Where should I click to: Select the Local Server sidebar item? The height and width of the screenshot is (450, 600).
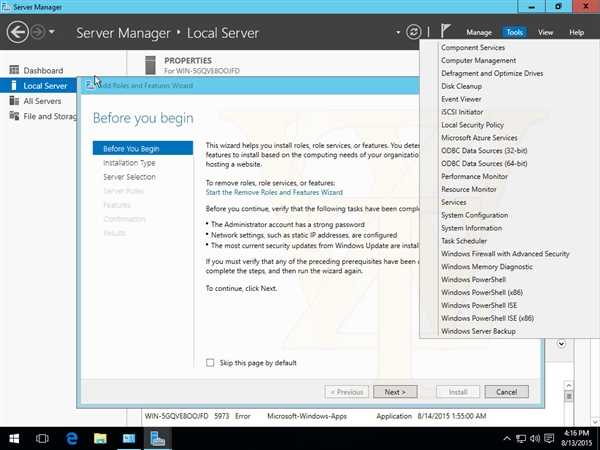click(x=38, y=86)
